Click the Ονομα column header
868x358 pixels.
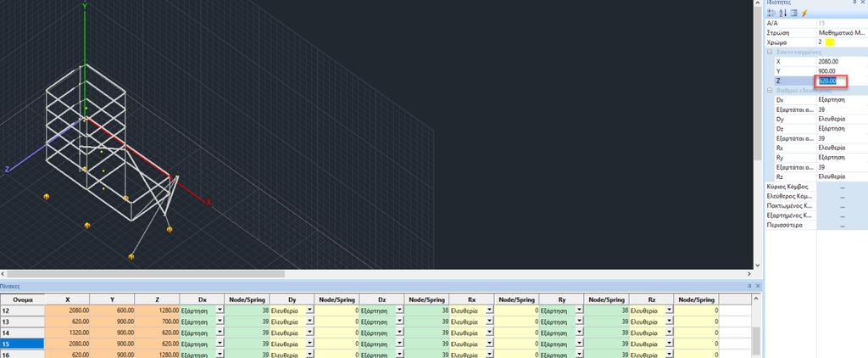(x=22, y=299)
